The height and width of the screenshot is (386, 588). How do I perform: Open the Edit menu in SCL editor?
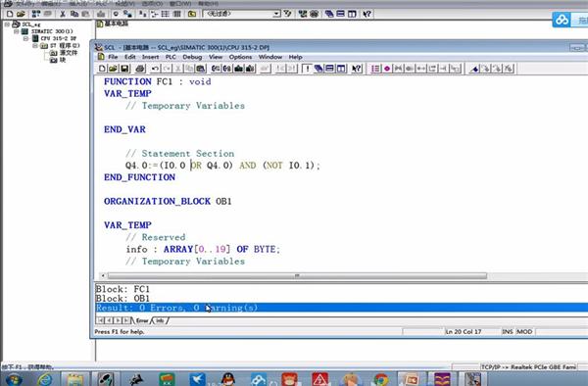(129, 57)
